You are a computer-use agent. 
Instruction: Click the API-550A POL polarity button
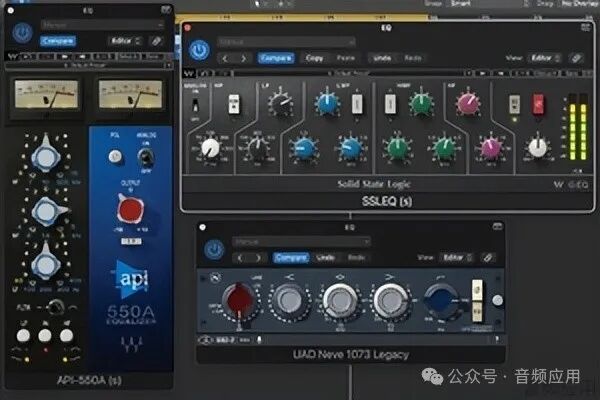(x=115, y=156)
